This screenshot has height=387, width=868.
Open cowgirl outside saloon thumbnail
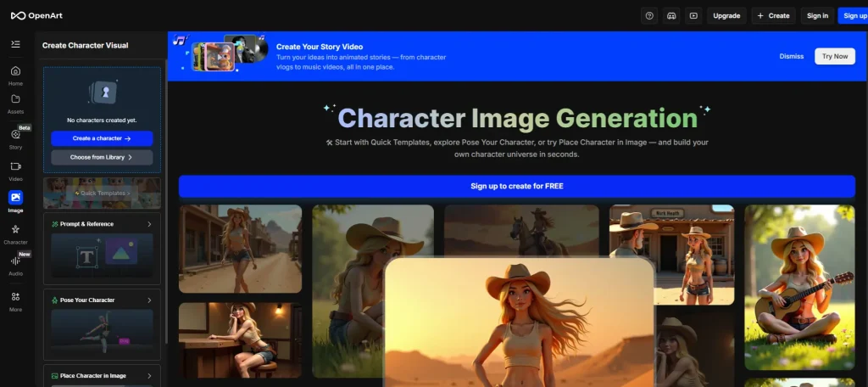(x=672, y=255)
